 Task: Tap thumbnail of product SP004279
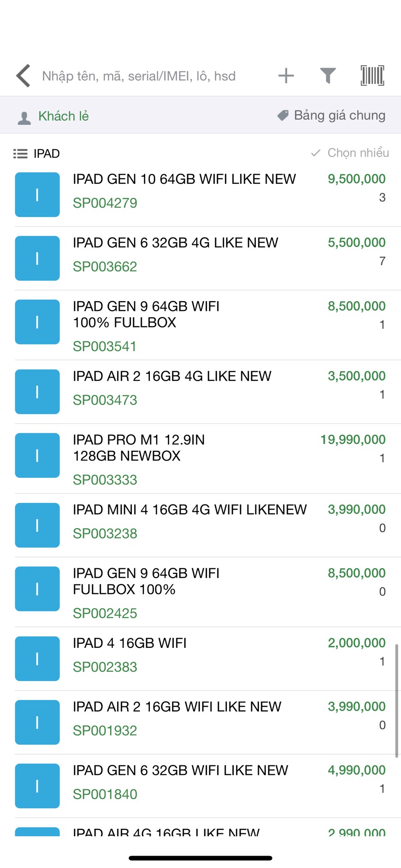37,195
